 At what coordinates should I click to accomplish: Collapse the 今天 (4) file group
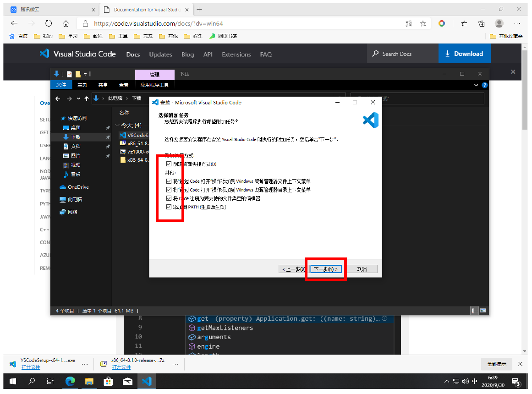click(x=118, y=125)
